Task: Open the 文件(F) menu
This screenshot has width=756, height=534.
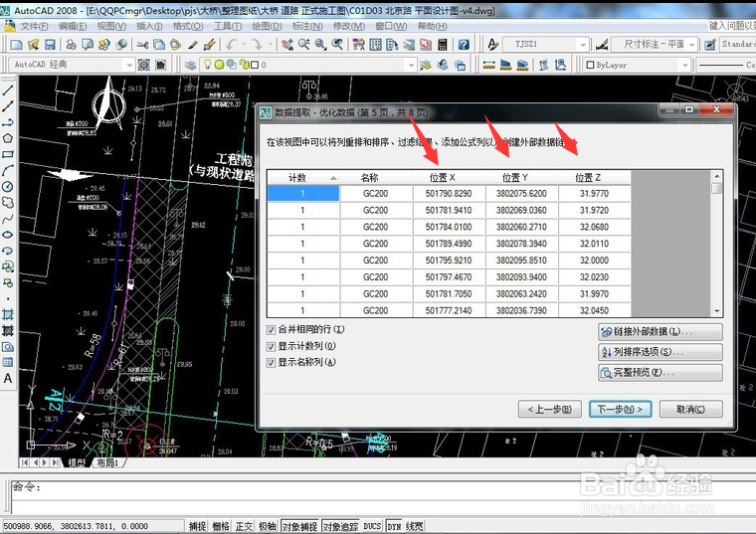Action: [x=33, y=26]
